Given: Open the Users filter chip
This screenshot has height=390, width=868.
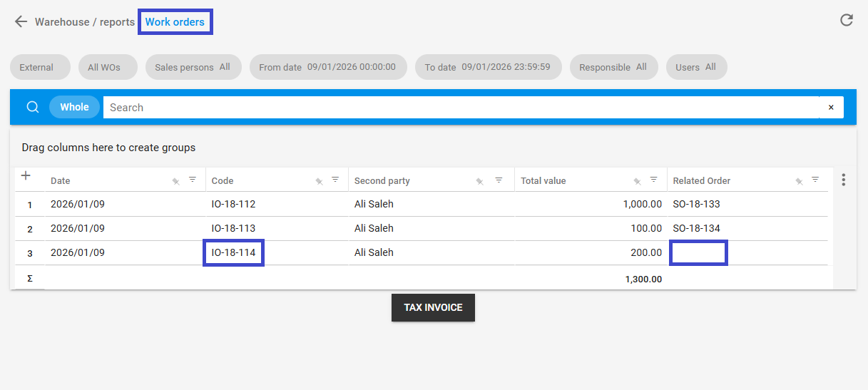Looking at the screenshot, I should click(x=696, y=67).
